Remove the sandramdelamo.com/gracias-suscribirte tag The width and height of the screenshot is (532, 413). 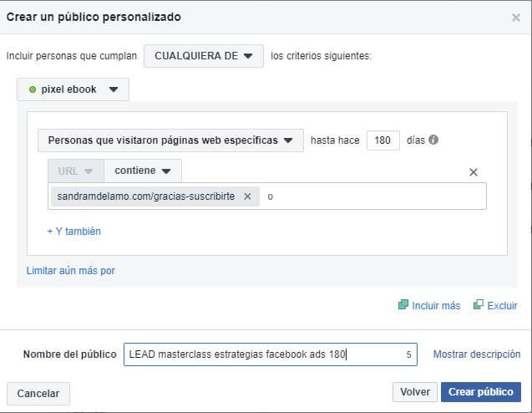coord(247,196)
